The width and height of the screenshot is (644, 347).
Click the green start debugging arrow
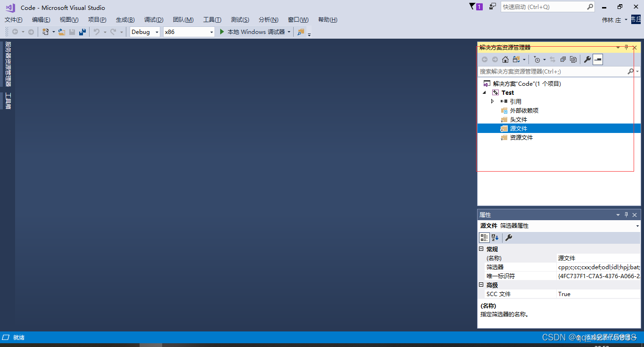(222, 32)
